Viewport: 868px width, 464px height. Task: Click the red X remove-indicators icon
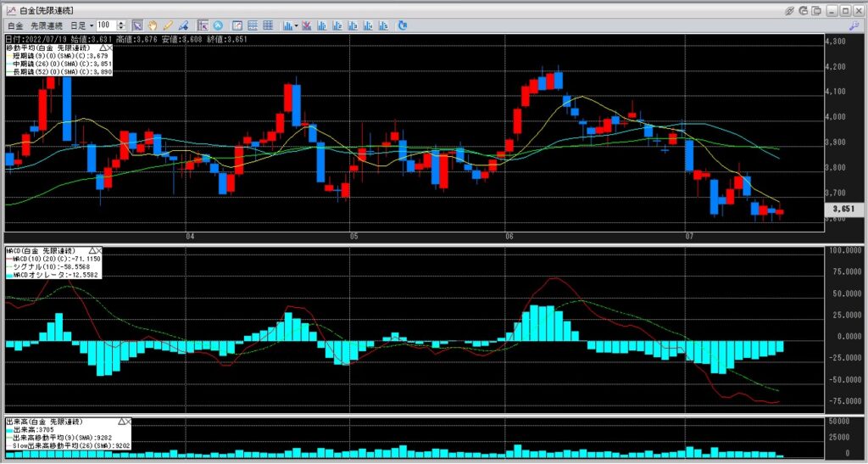306,25
